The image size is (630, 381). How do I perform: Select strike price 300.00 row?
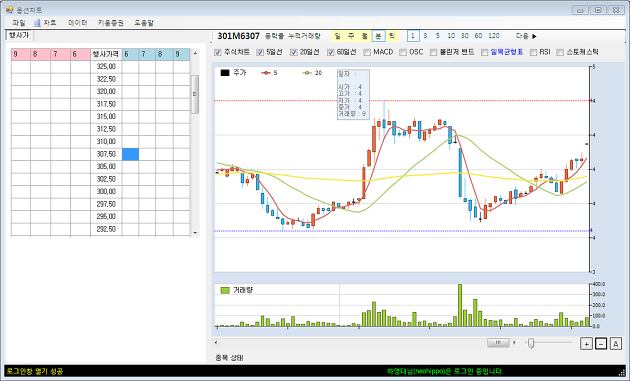[x=106, y=191]
